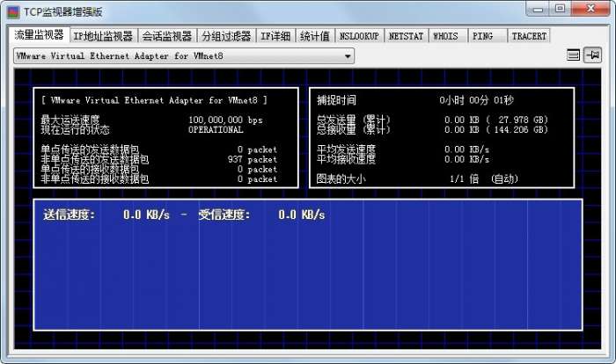Click the 捕捉时间 label

(336, 100)
